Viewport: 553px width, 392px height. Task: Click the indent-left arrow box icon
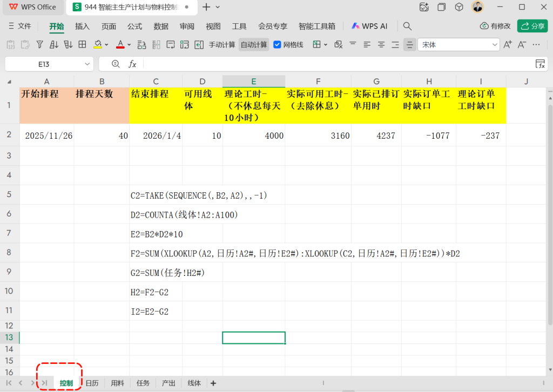[199, 45]
